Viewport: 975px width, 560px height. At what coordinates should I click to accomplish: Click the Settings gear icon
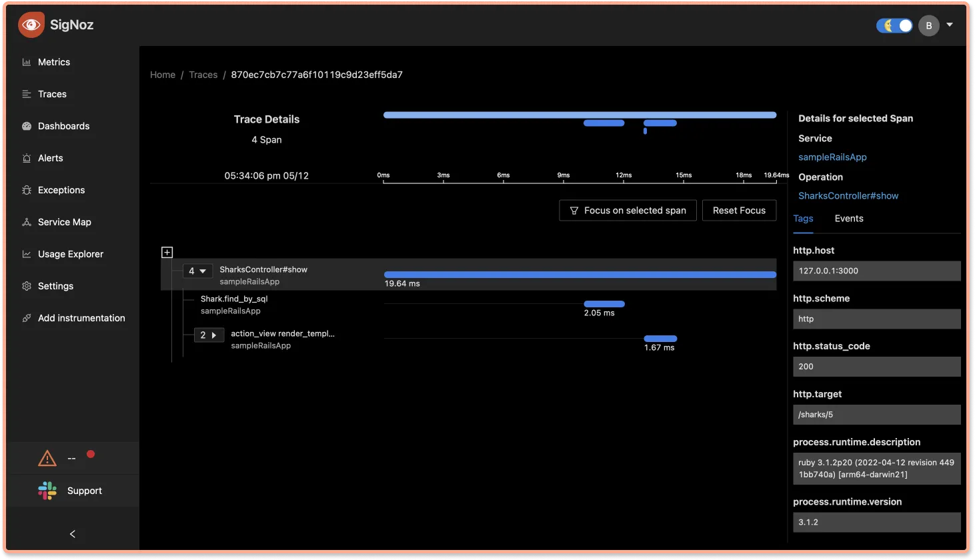(27, 286)
